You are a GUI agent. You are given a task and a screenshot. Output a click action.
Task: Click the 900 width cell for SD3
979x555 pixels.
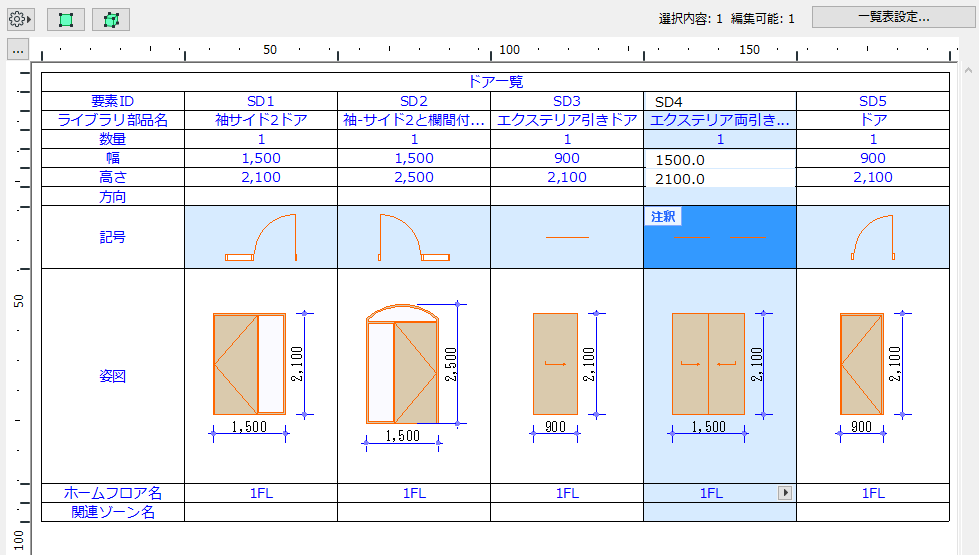(567, 158)
